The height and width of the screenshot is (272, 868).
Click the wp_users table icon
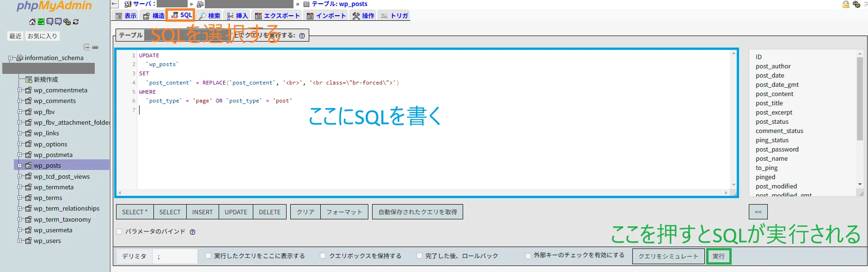click(x=29, y=241)
